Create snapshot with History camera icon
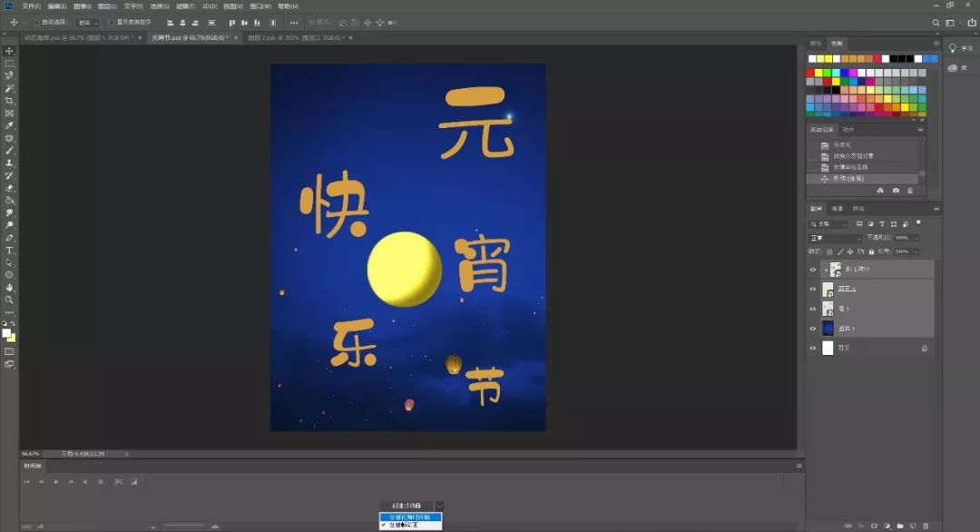This screenshot has width=980, height=532. [896, 191]
